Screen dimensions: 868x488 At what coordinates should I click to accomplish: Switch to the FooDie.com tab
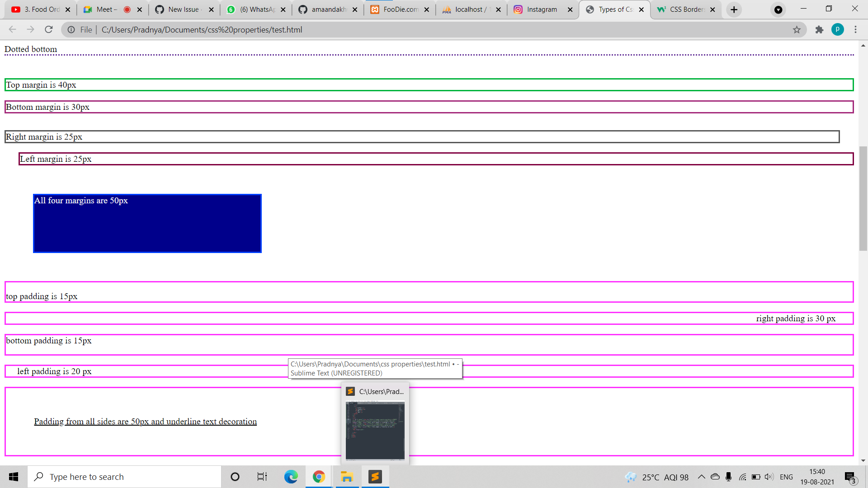(x=400, y=9)
